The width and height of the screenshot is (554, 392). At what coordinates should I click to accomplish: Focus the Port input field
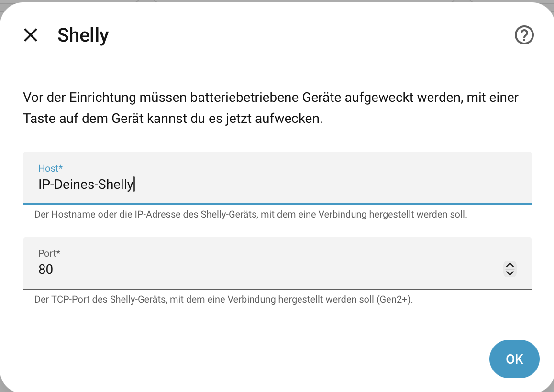click(268, 270)
